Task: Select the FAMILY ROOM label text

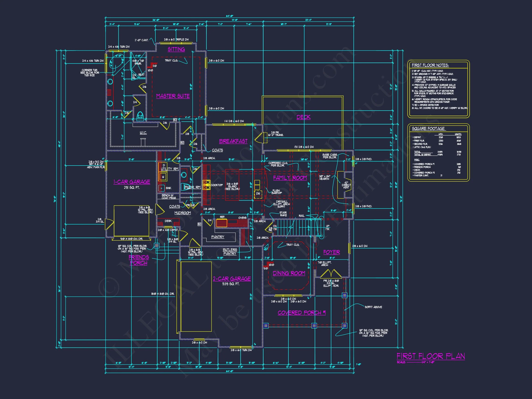Action: click(x=290, y=178)
